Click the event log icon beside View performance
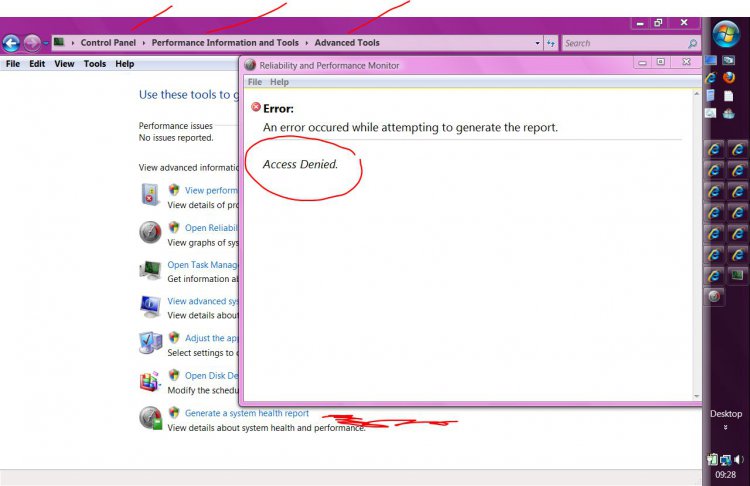 click(x=150, y=195)
